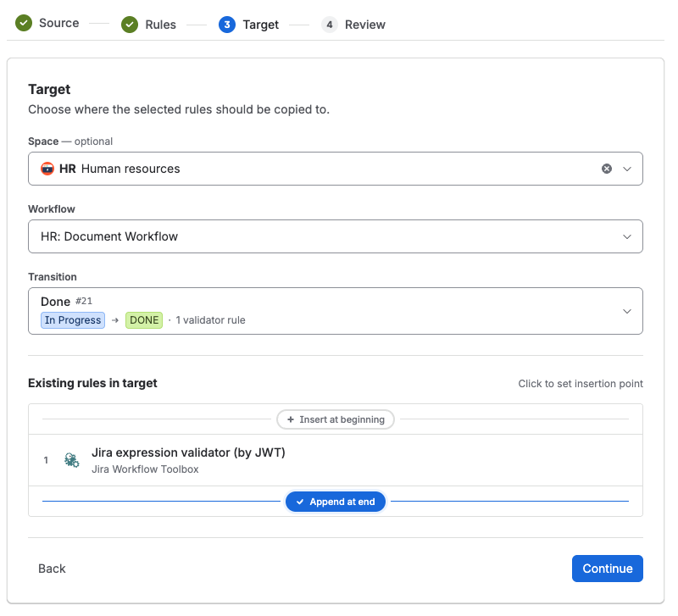The width and height of the screenshot is (678, 616).
Task: Expand the Transition dropdown chevron
Action: point(627,311)
